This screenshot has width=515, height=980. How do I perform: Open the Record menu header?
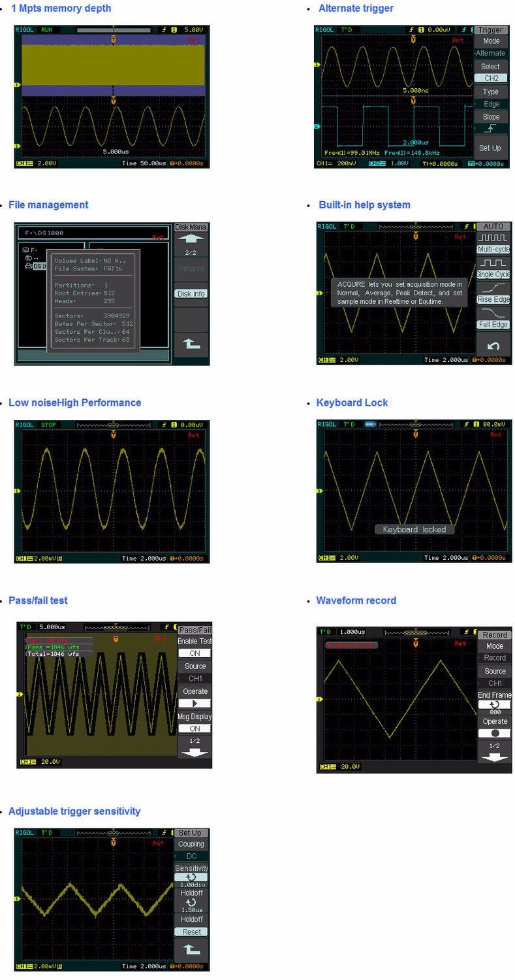coord(495,634)
